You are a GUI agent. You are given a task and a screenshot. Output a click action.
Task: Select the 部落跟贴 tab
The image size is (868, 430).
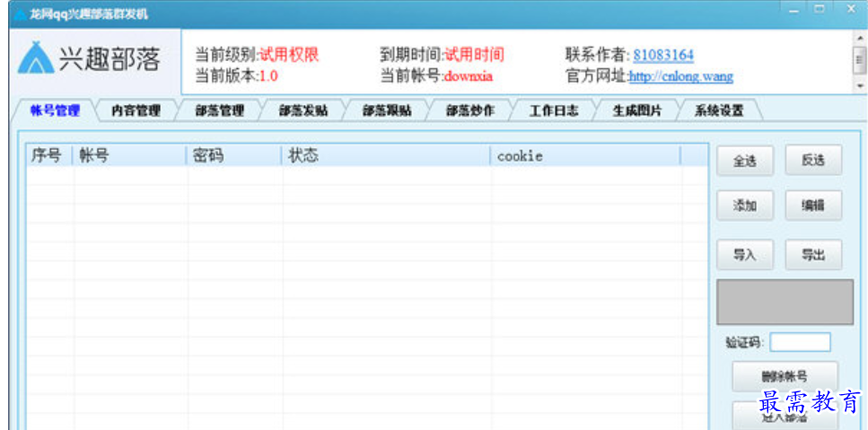(386, 111)
